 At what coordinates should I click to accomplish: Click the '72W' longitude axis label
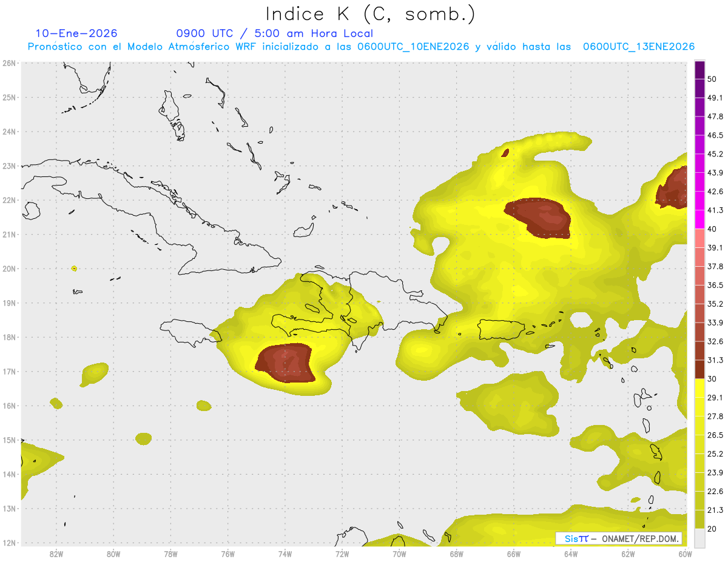coord(342,554)
